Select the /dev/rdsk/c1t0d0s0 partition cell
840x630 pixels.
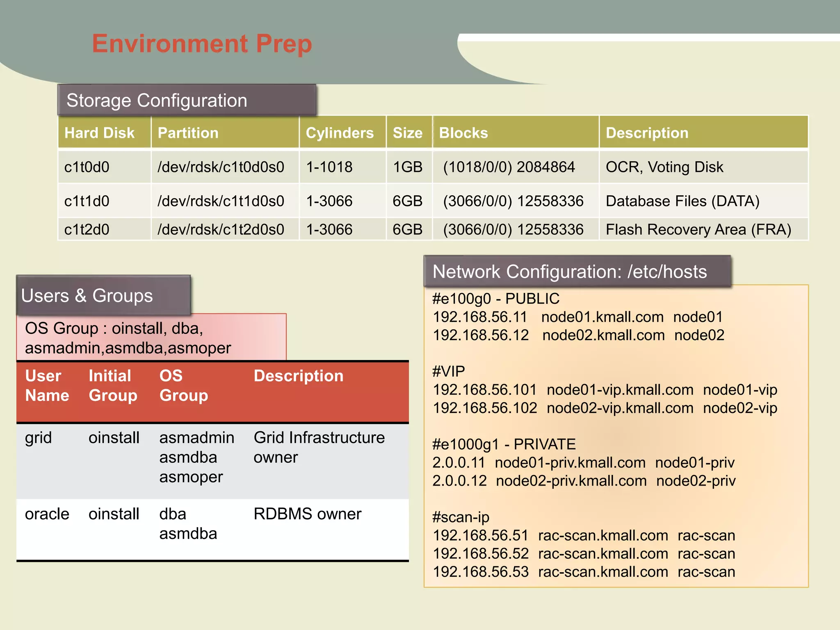pyautogui.click(x=225, y=167)
